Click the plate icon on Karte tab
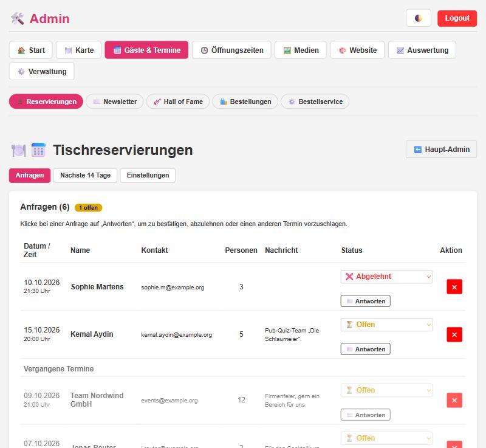486x448 pixels. [68, 50]
